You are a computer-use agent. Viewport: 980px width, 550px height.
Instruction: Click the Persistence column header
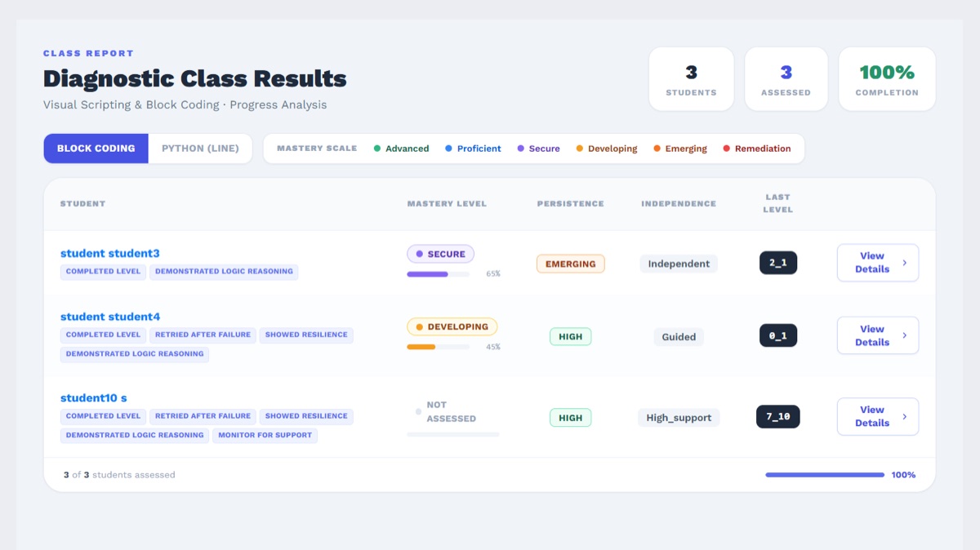[x=571, y=203]
